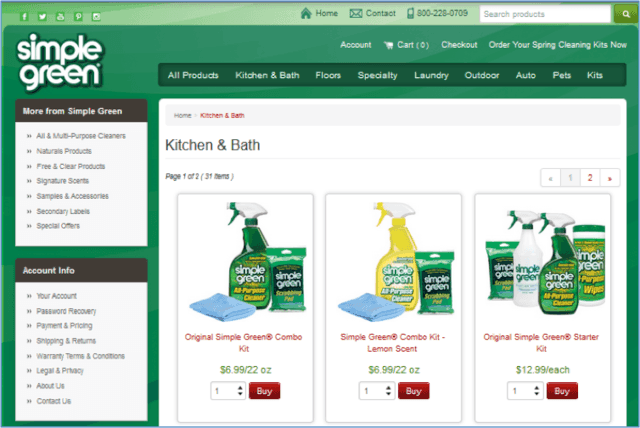Open the YouTube social icon
This screenshot has width=640, height=428.
pos(60,16)
